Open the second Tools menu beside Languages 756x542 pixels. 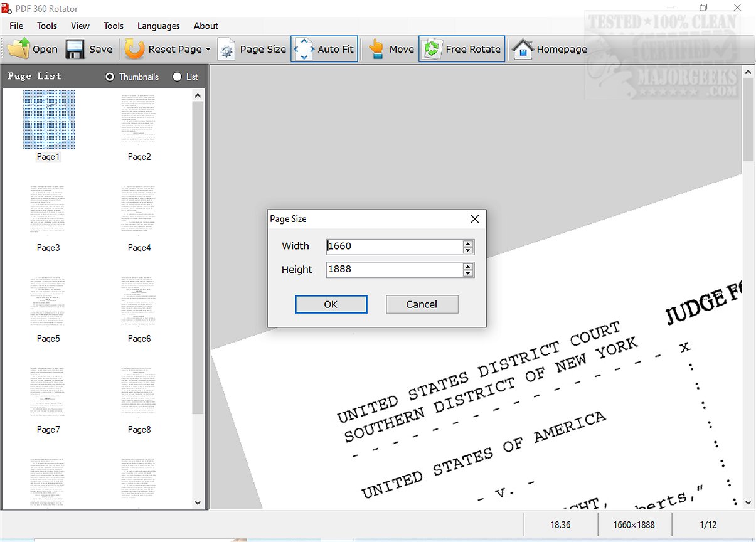point(114,26)
